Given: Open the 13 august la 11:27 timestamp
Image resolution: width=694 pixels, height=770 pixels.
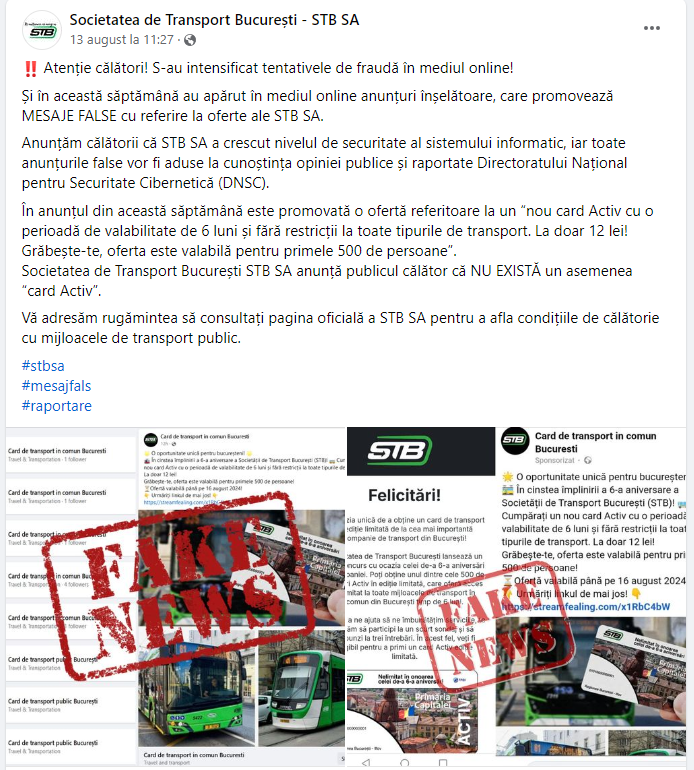Looking at the screenshot, I should (x=122, y=40).
